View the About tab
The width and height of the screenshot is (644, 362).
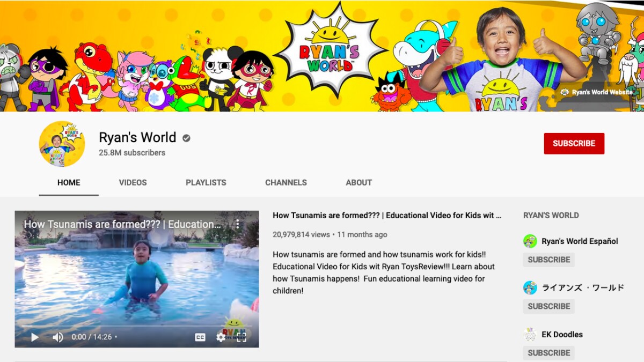(358, 182)
